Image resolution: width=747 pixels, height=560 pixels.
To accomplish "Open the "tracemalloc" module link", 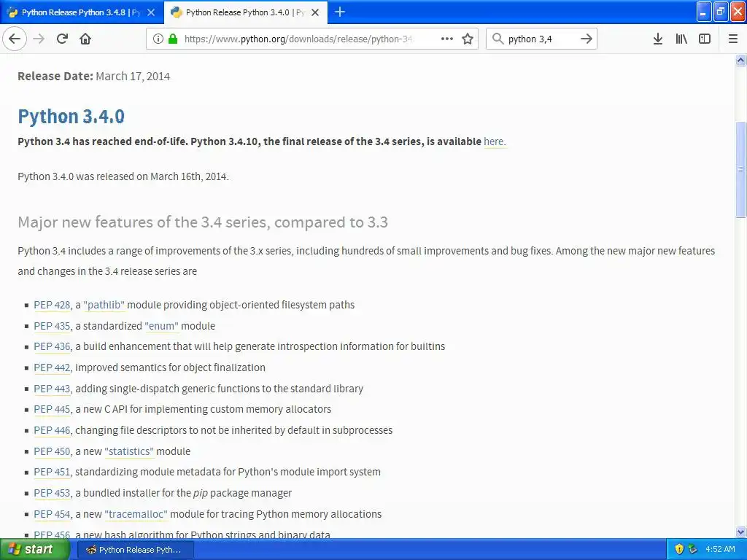I will pyautogui.click(x=136, y=514).
